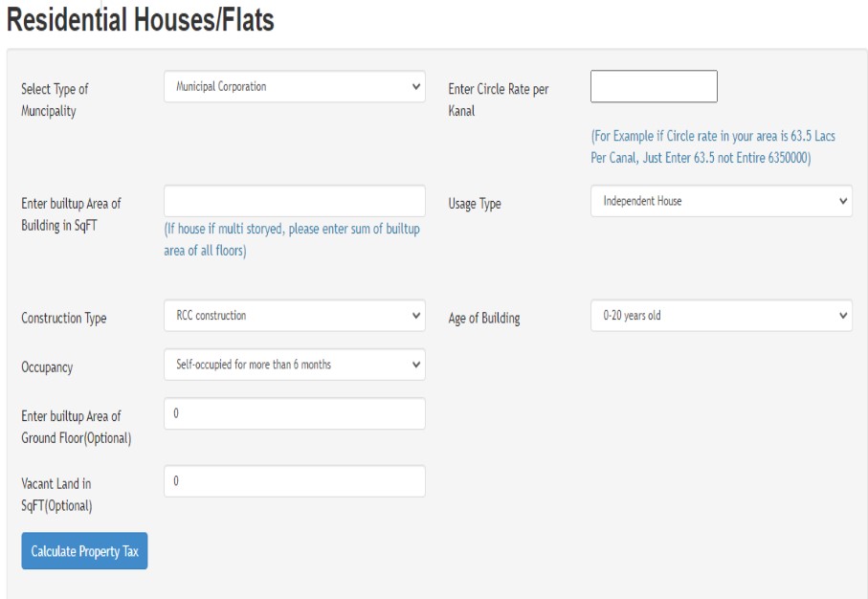This screenshot has width=868, height=599.
Task: Click the Vacant Land in SqFT(Optional) label
Action: click(56, 494)
